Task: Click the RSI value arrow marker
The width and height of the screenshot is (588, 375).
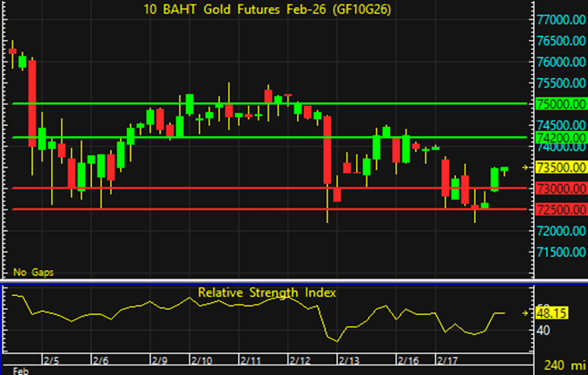Action: (525, 312)
